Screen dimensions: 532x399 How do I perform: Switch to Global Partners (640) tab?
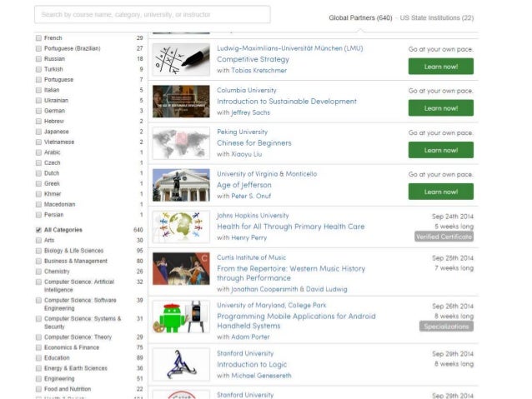[x=360, y=17]
